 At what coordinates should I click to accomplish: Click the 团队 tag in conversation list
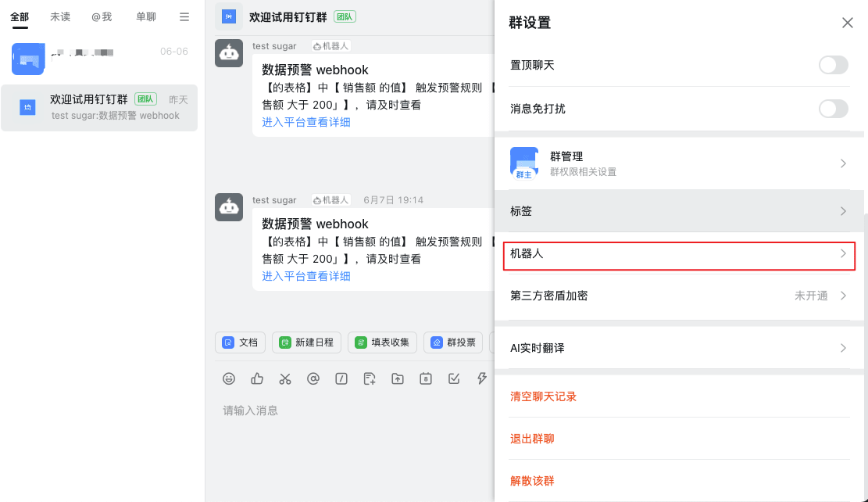(x=145, y=99)
